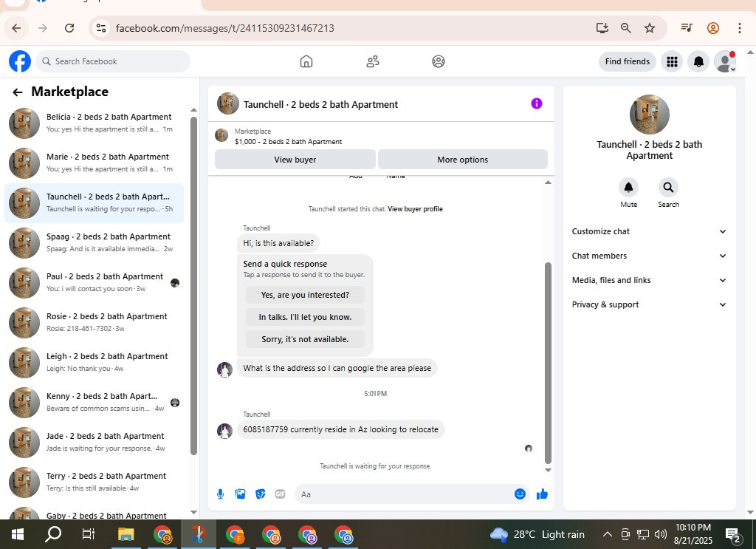
Task: Click message '6085187759 currently reside in Az'
Action: click(340, 429)
